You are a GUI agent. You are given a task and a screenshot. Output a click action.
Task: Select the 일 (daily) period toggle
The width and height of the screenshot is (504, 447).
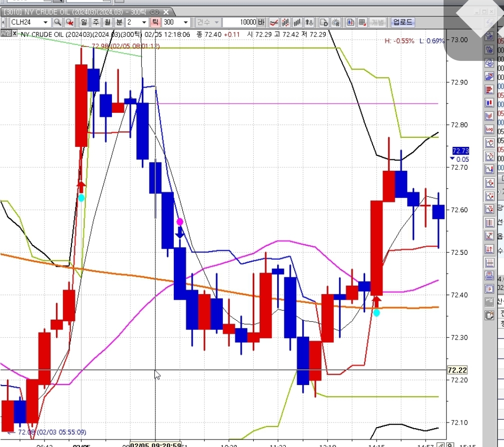pos(83,22)
